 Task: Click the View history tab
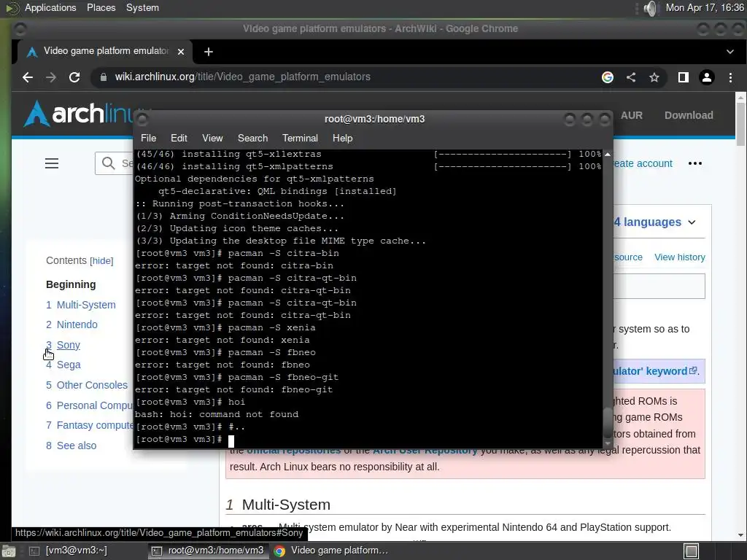point(679,257)
